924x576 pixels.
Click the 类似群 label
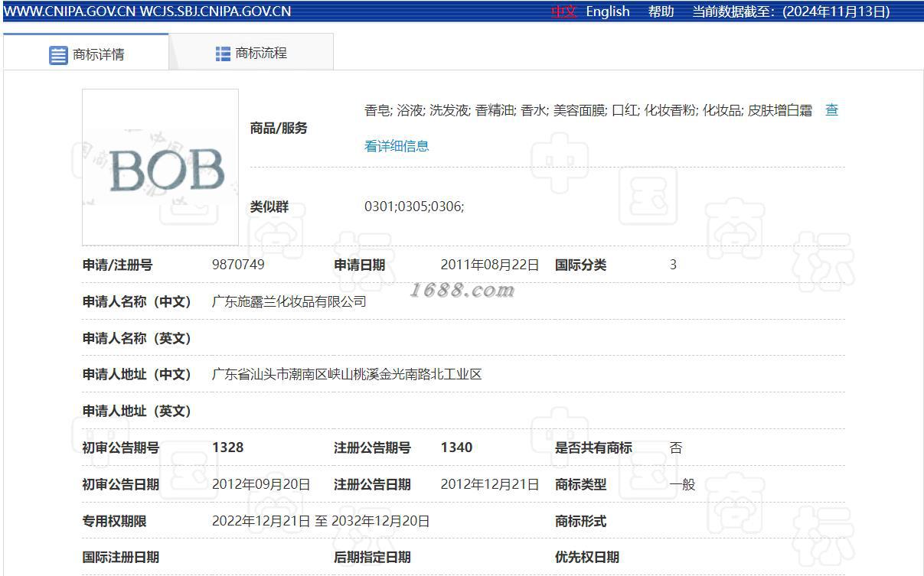point(269,207)
